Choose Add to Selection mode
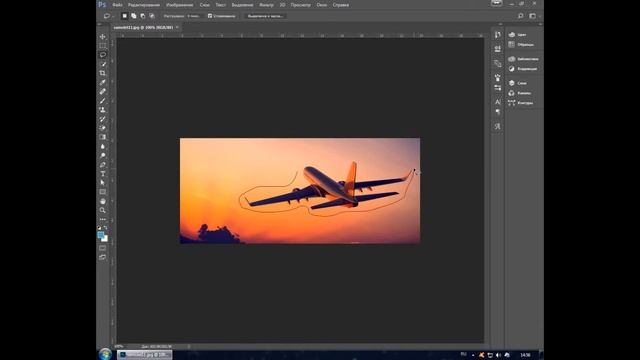Screen dimensions: 640x360 [x=133, y=16]
